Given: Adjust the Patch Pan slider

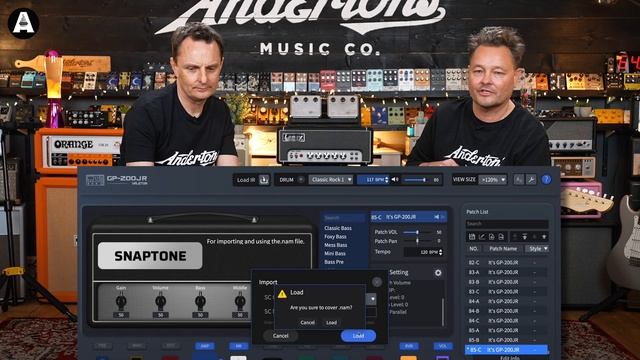Looking at the screenshot, I should [x=418, y=241].
